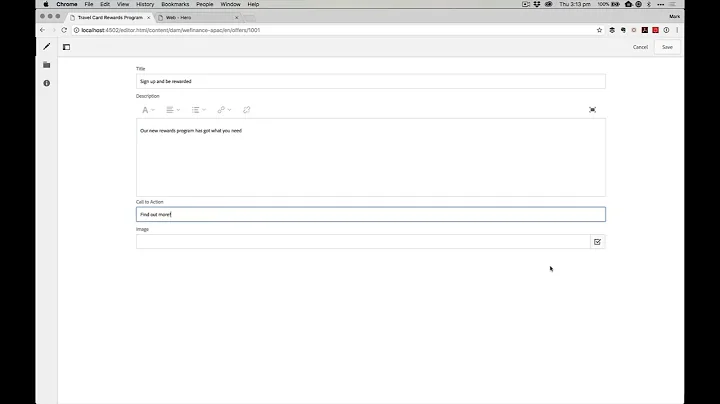Image resolution: width=720 pixels, height=404 pixels.
Task: Click the Mark profile button in Chrome
Action: [675, 17]
